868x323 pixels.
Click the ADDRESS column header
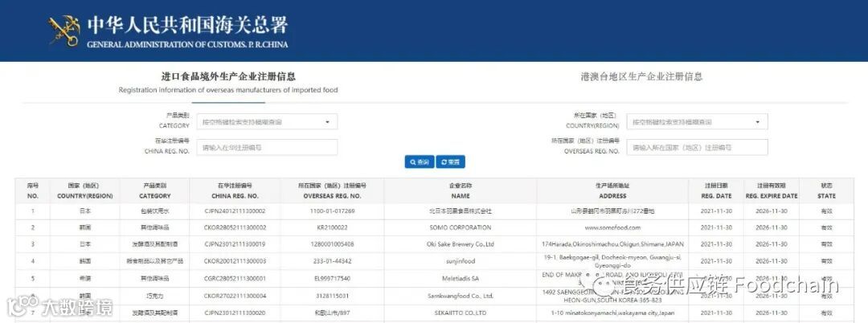612,190
